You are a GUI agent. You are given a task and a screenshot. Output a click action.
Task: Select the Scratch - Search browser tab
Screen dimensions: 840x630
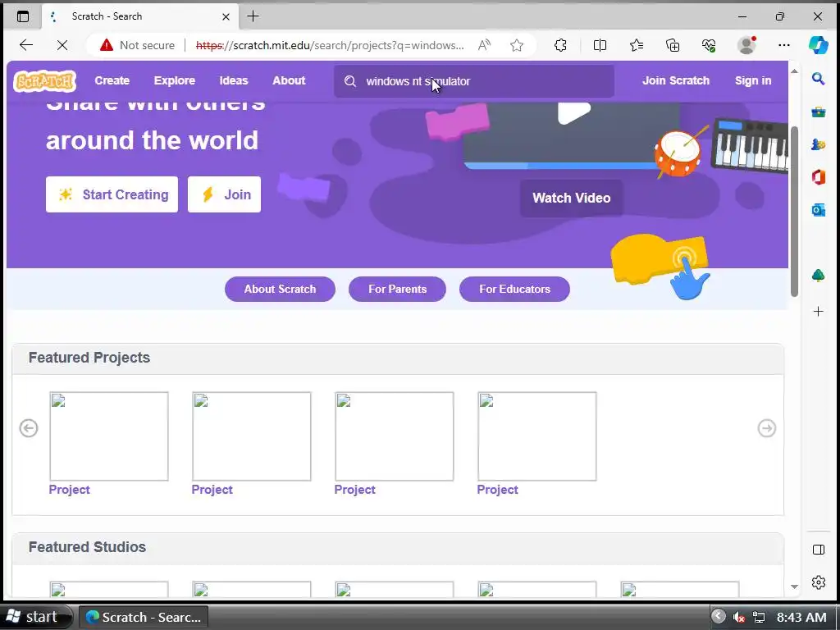tap(140, 16)
